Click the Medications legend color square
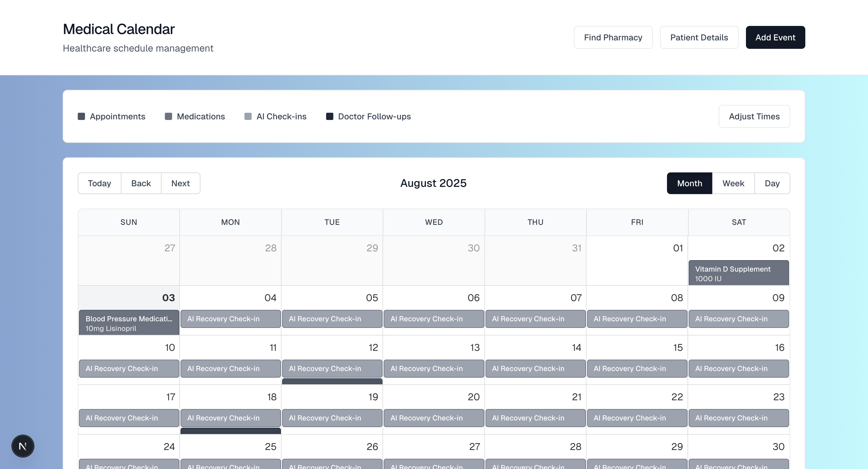 pos(168,117)
